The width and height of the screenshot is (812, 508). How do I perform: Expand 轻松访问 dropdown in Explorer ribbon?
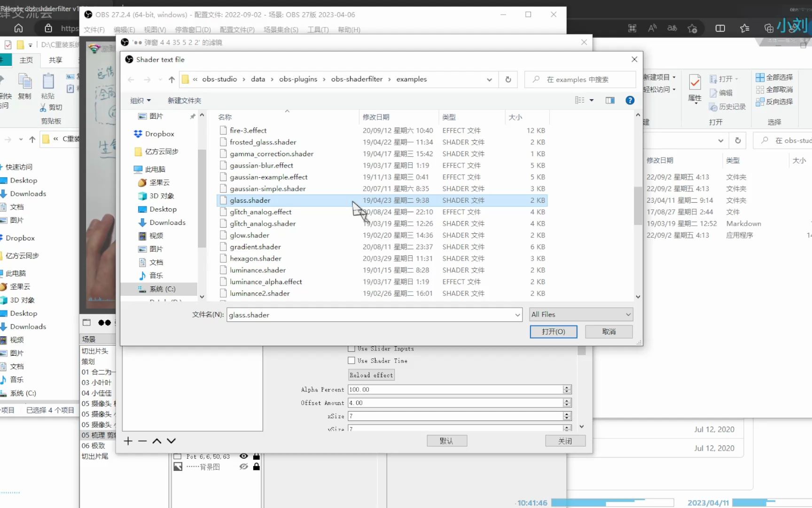[659, 89]
